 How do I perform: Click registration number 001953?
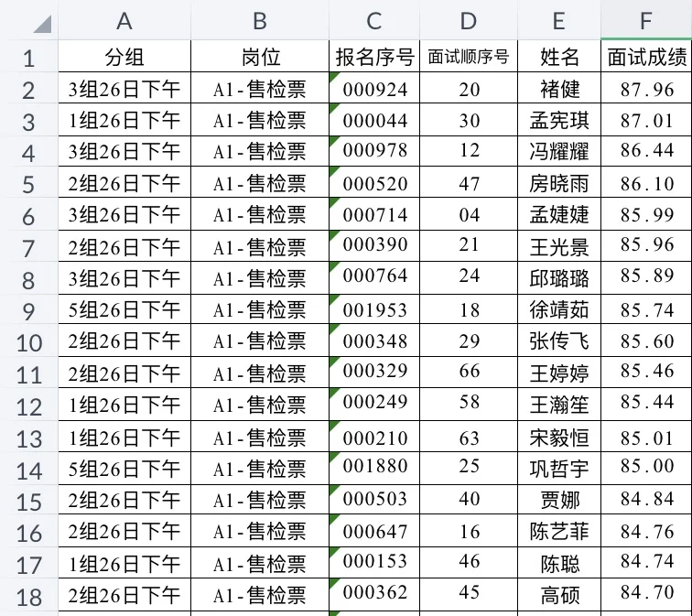374,309
